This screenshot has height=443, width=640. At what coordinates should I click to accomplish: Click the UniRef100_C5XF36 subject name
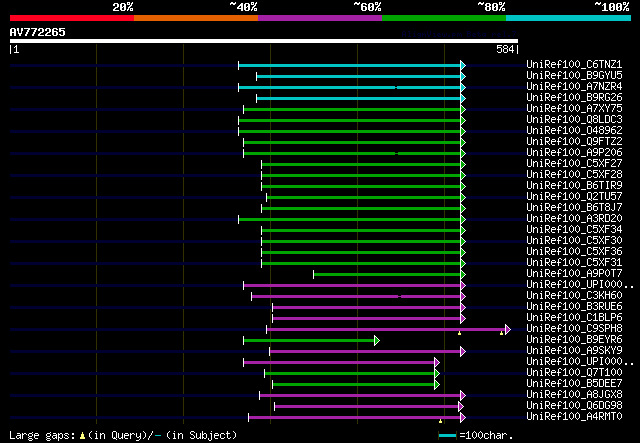pyautogui.click(x=574, y=252)
